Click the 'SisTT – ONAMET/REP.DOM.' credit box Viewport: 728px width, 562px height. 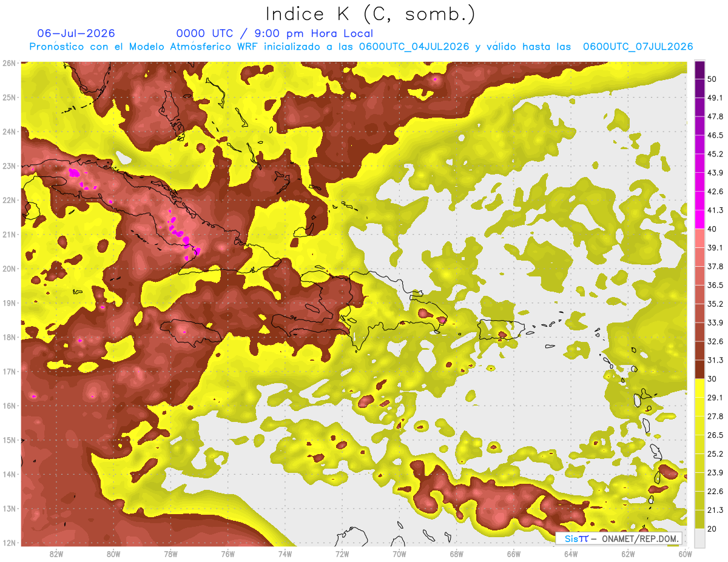[x=619, y=538]
